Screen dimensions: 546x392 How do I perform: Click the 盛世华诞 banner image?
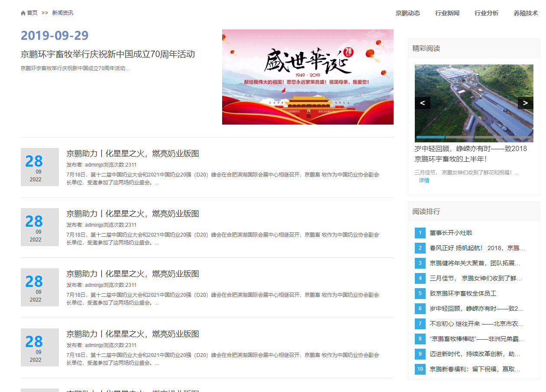(308, 77)
